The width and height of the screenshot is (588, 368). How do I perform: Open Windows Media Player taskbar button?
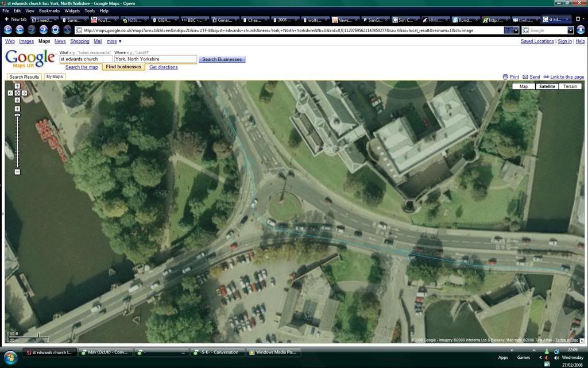[x=273, y=352]
